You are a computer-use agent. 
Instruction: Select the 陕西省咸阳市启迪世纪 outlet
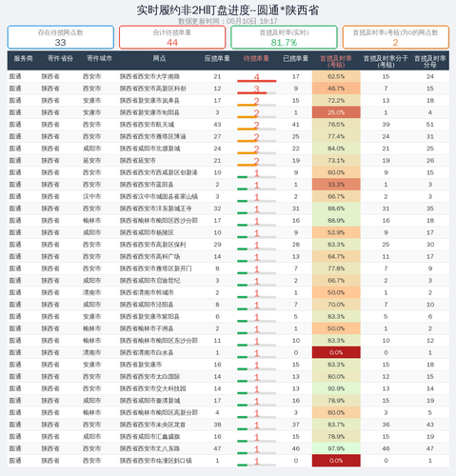(x=149, y=281)
